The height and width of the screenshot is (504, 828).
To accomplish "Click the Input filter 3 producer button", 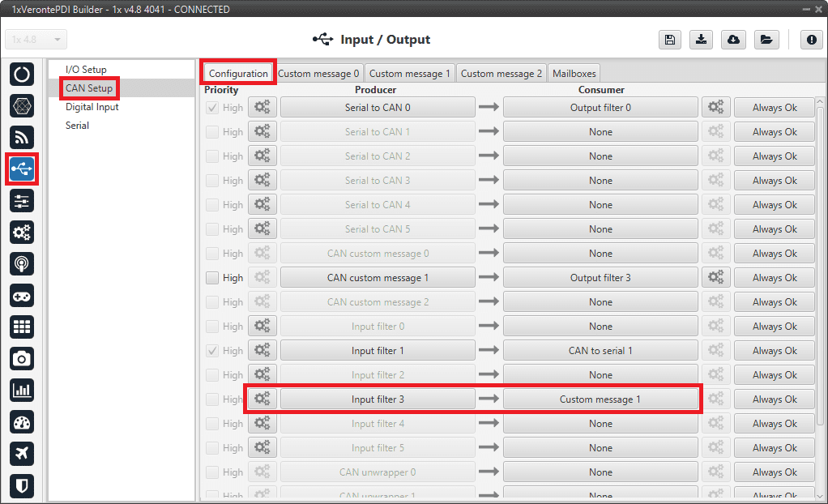I will tap(378, 399).
